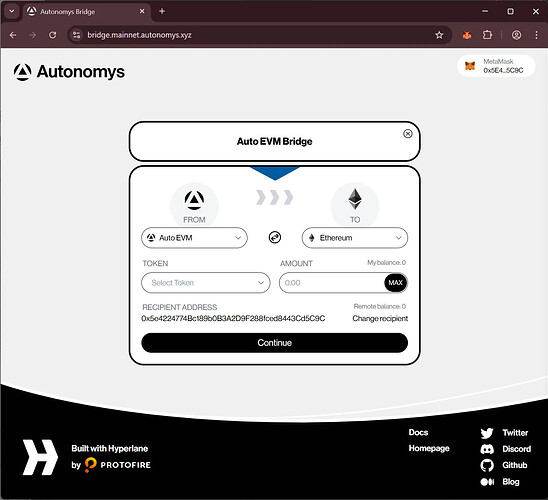Open the Blog link in footer
The image size is (548, 500).
(x=500, y=482)
